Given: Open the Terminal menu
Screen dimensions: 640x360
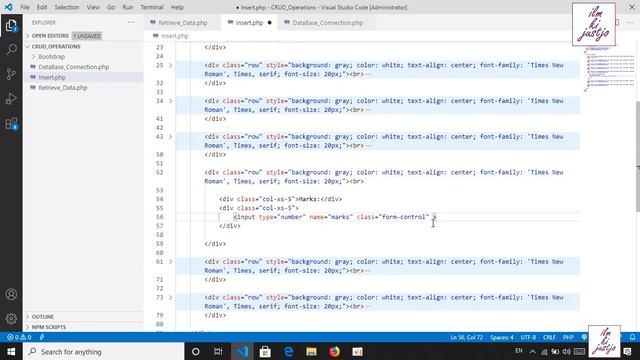Looking at the screenshot, I should tap(152, 7).
